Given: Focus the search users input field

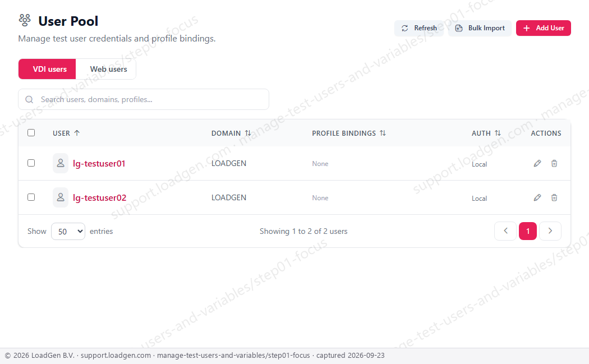Looking at the screenshot, I should coord(144,99).
